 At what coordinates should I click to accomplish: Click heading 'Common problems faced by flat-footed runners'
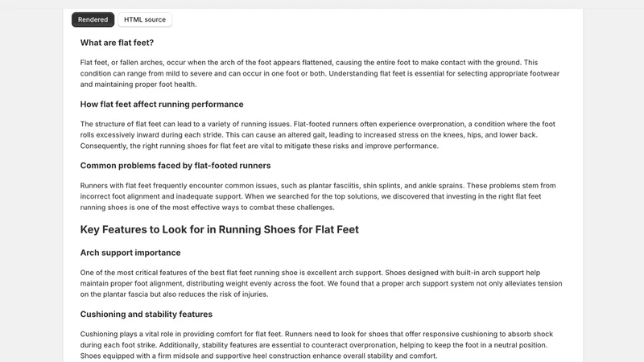pos(175,166)
